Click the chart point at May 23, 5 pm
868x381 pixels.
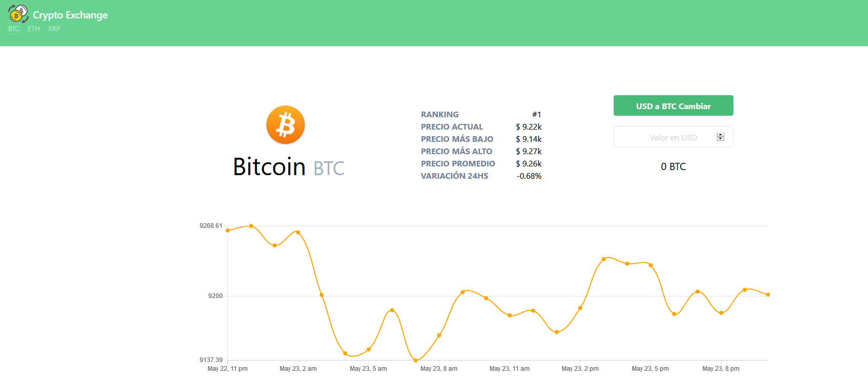click(x=650, y=265)
